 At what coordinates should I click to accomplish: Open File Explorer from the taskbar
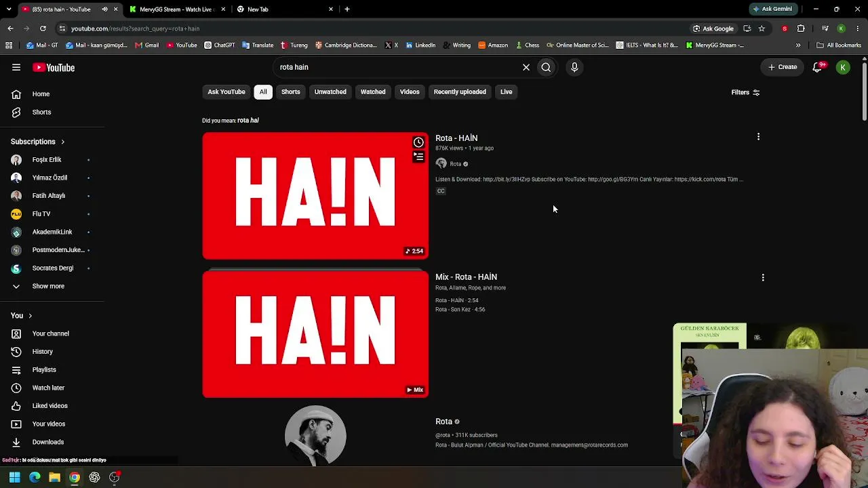pos(54,477)
